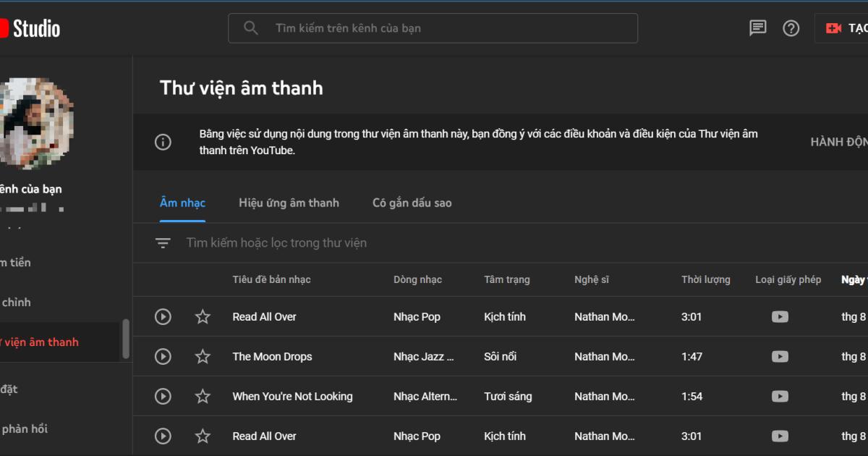Star the track "Read All Over"
This screenshot has width=868, height=456.
coord(203,316)
